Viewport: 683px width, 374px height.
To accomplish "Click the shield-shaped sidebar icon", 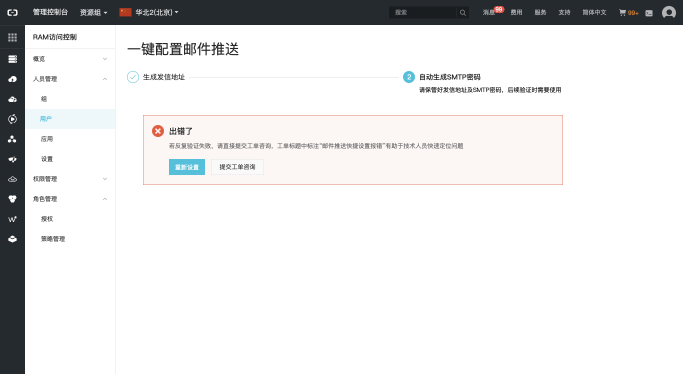I will click(12, 199).
